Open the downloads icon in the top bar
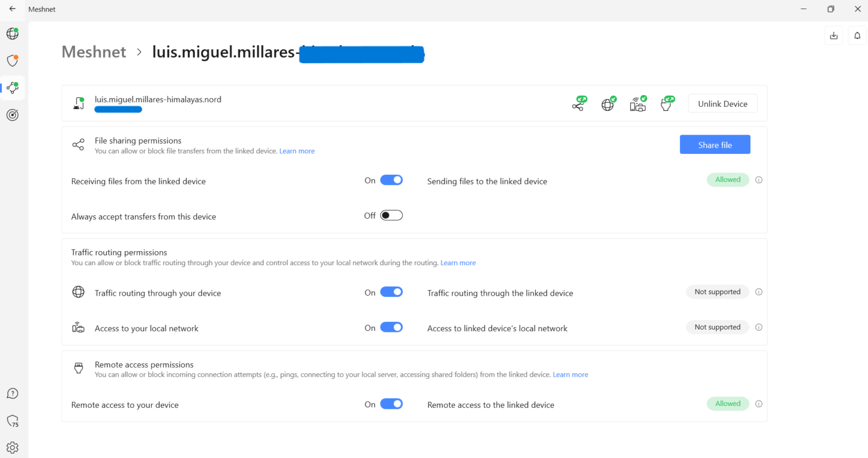Image resolution: width=868 pixels, height=458 pixels. pyautogui.click(x=834, y=35)
